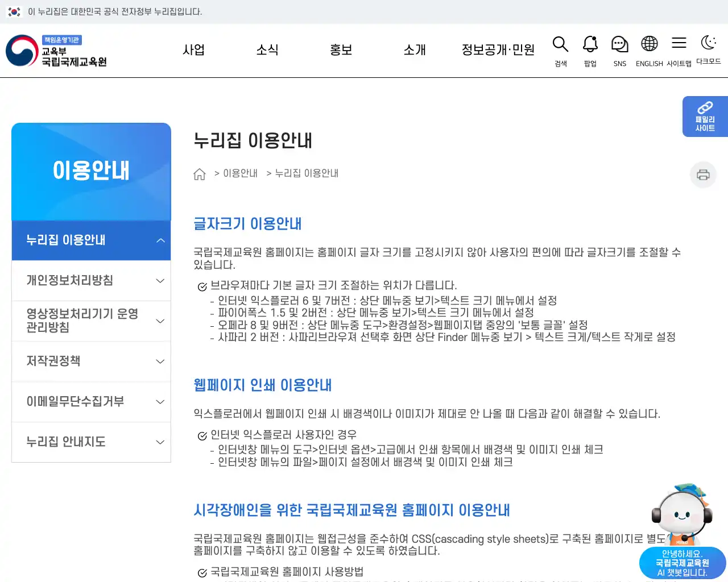This screenshot has height=582, width=728.
Task: Open the family site (패밀리 사이트) link button
Action: (x=705, y=117)
